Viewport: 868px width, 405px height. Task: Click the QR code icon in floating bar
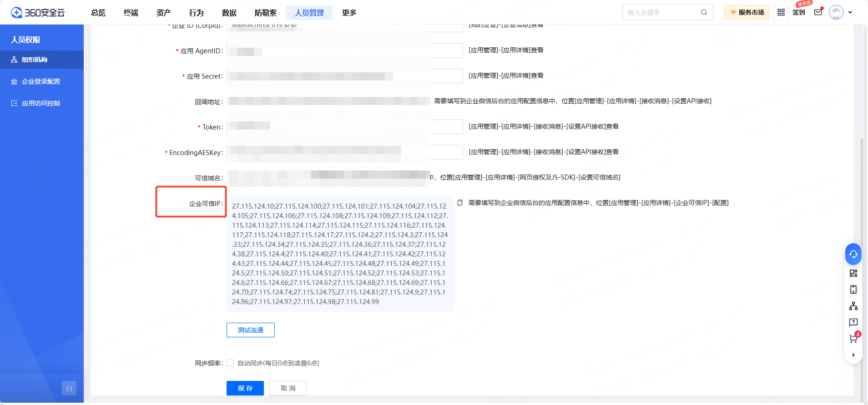point(853,273)
